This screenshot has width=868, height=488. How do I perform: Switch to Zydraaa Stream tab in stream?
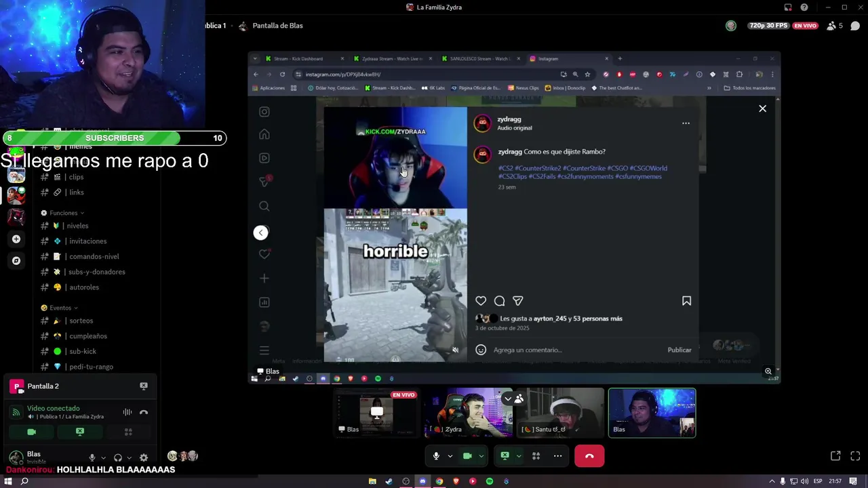click(x=392, y=59)
